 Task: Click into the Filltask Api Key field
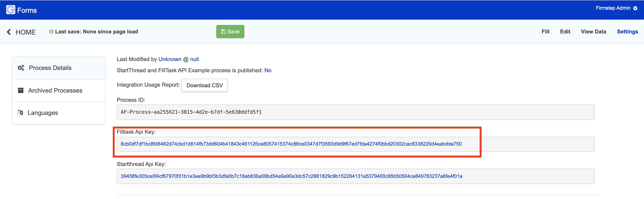[355, 144]
